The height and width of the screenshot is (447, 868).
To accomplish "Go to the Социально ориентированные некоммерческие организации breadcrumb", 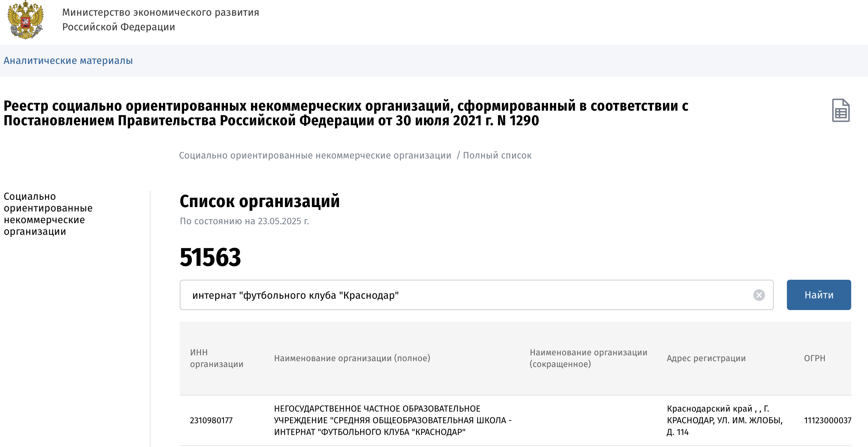I will click(315, 156).
